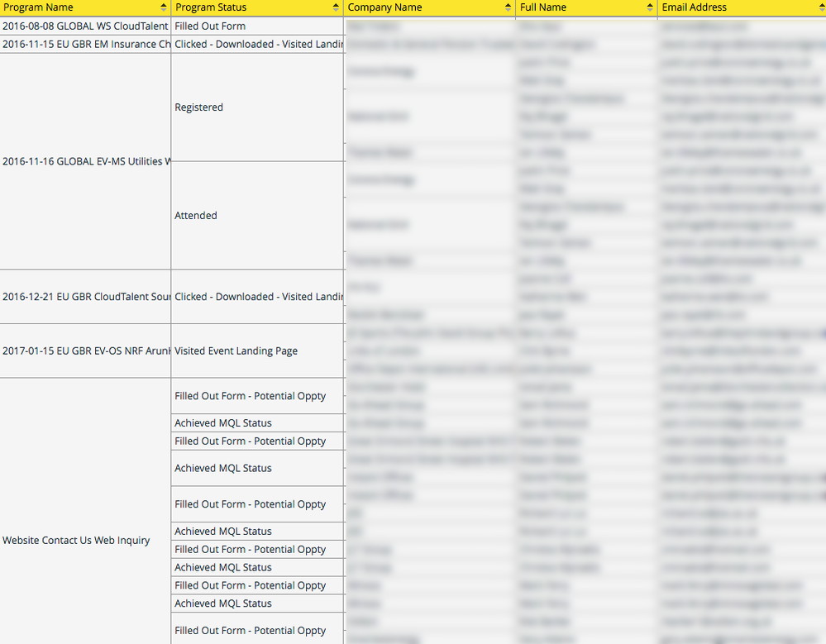Select the 2016-12-21 EU GBR CloudTalent program cell

pyautogui.click(x=85, y=297)
